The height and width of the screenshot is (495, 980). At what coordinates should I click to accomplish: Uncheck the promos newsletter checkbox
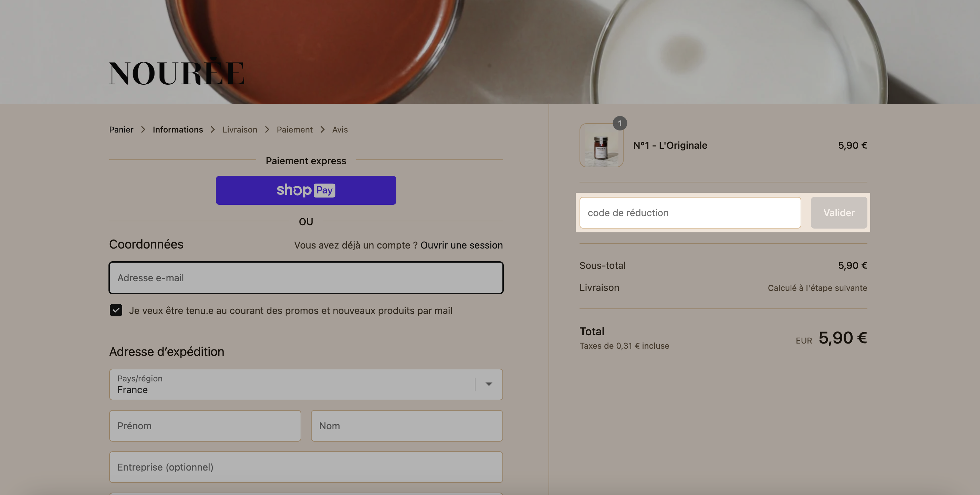116,310
